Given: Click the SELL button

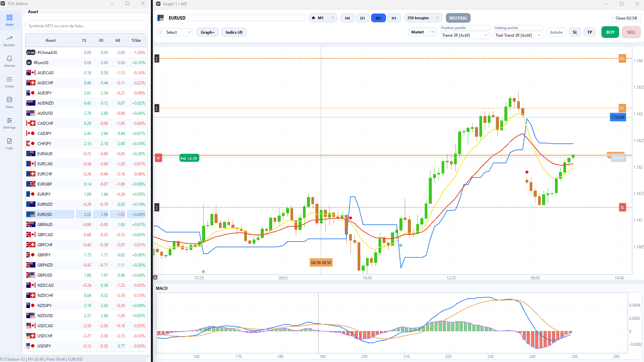Looking at the screenshot, I should pyautogui.click(x=631, y=32).
